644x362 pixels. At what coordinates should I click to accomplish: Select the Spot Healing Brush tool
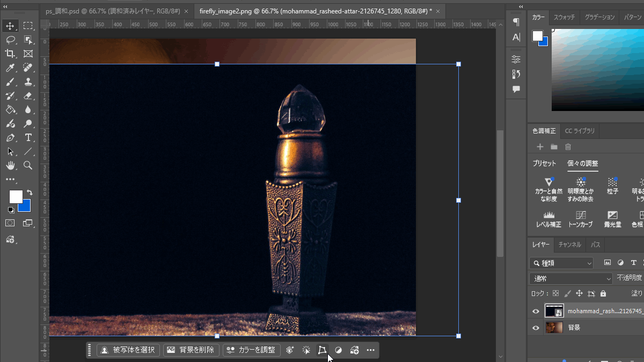tap(28, 68)
